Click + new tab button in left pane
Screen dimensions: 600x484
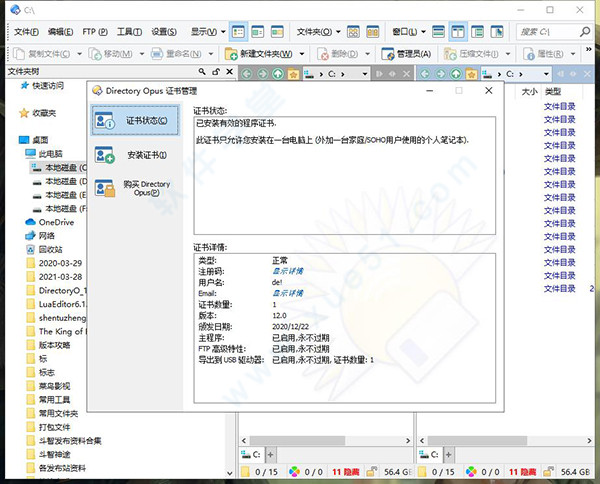coord(270,455)
